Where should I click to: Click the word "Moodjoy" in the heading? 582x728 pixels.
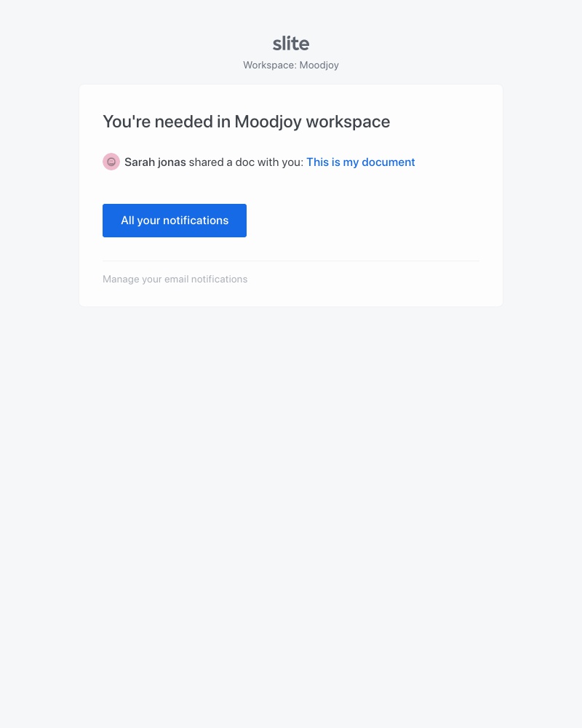tap(268, 122)
